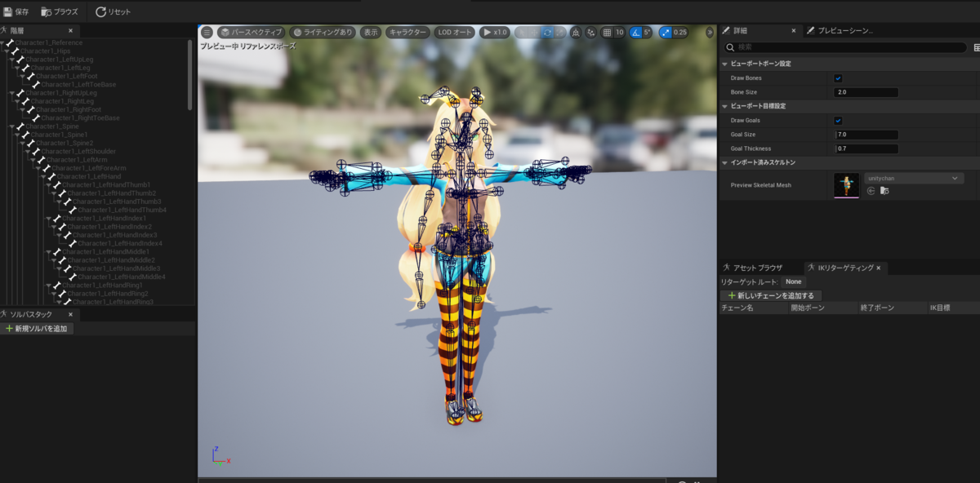
Task: Open the パースペクティブ (perspective) view mode dropdown
Action: pos(250,32)
